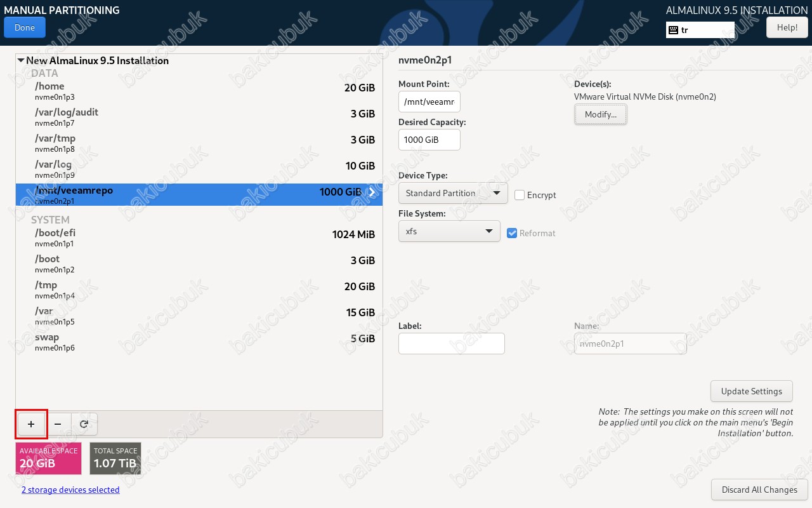Select the /var/log partition row
The width and height of the screenshot is (812, 508).
pyautogui.click(x=199, y=170)
